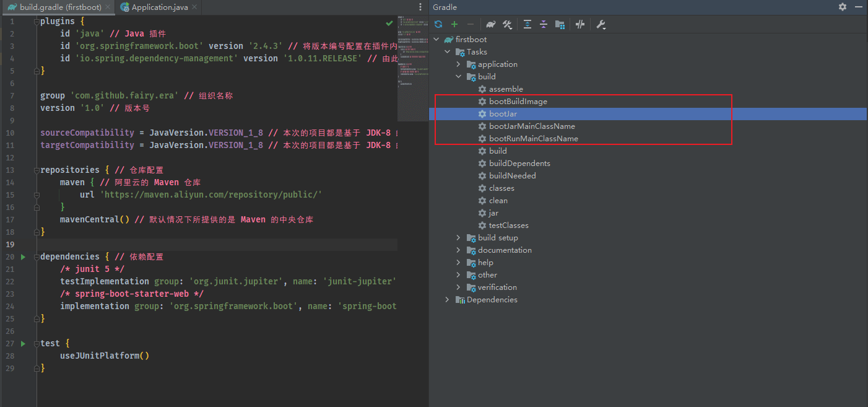This screenshot has width=868, height=407.
Task: Click gear icon of classes task
Action: coord(483,188)
